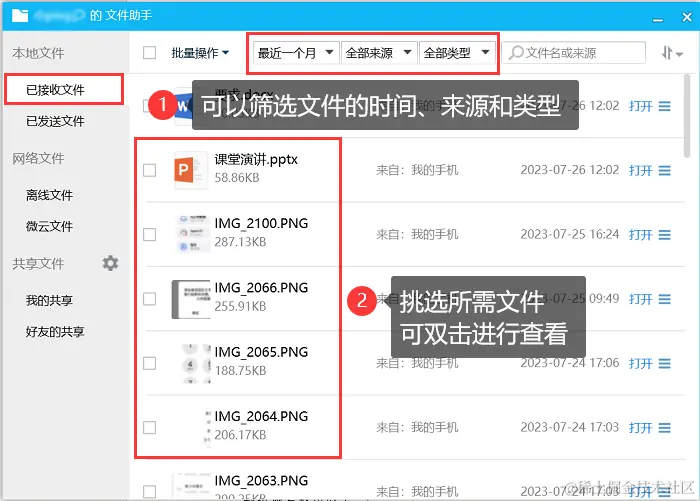Click the PowerPoint icon of 课堂演讲.pptx
Screen dimensions: 700x501
190,170
